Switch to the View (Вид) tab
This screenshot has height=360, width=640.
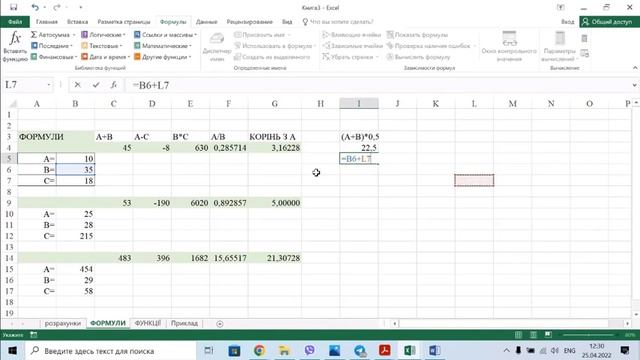tap(287, 22)
